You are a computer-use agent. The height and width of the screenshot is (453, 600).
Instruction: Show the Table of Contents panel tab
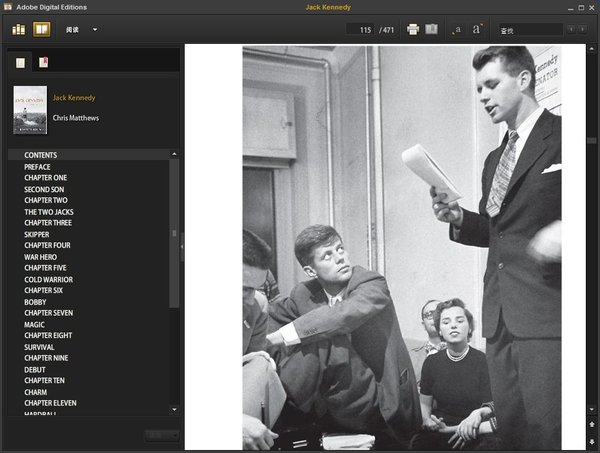pos(20,63)
